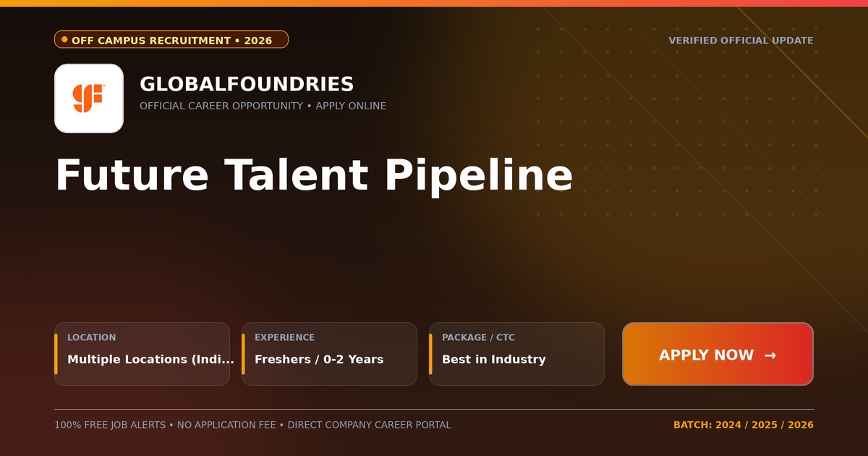Click Best in Industry text
Viewport: 868px width, 456px height.
click(494, 359)
